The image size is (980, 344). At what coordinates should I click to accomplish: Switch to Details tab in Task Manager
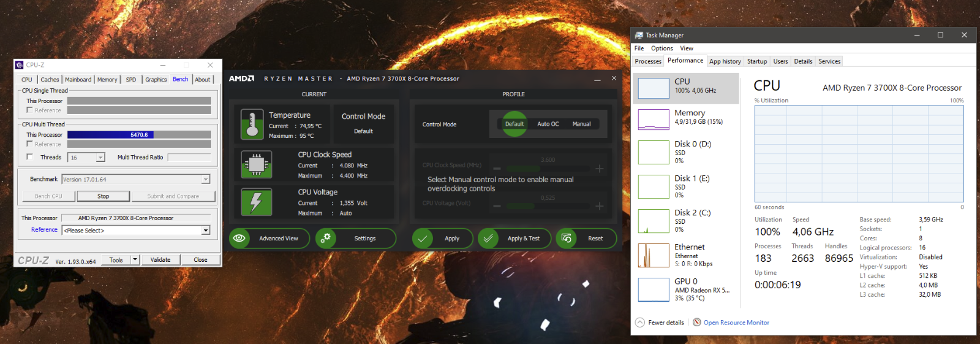click(803, 61)
